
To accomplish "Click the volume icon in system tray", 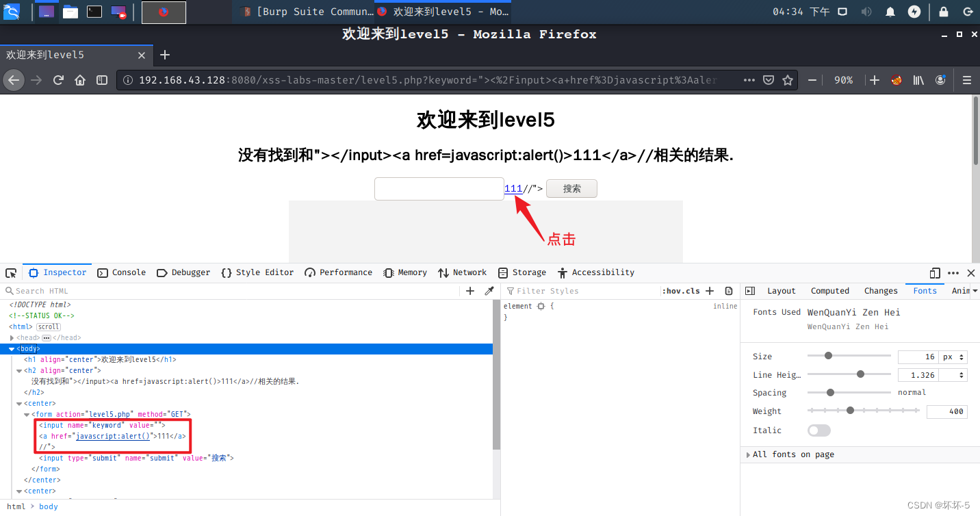I will tap(866, 12).
